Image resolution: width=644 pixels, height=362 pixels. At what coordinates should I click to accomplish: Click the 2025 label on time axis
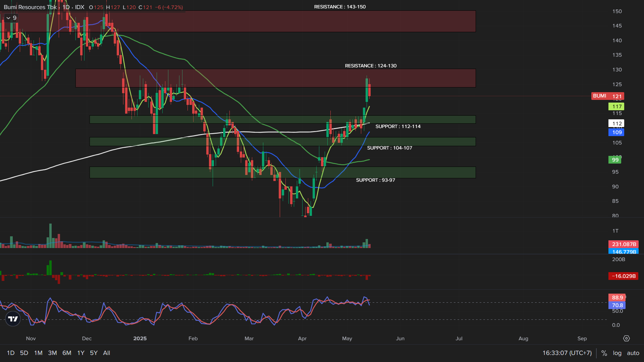[140, 339]
